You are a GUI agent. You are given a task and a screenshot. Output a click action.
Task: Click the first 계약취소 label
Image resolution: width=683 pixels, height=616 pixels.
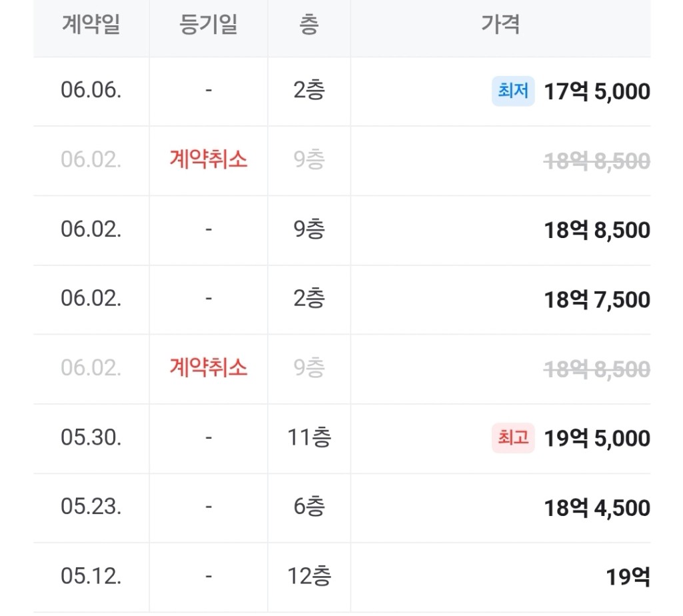point(209,159)
